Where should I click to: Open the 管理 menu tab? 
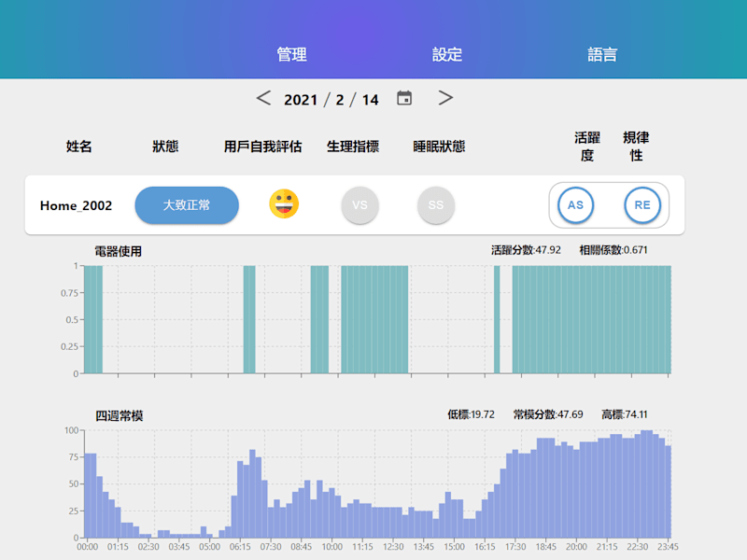coord(291,54)
